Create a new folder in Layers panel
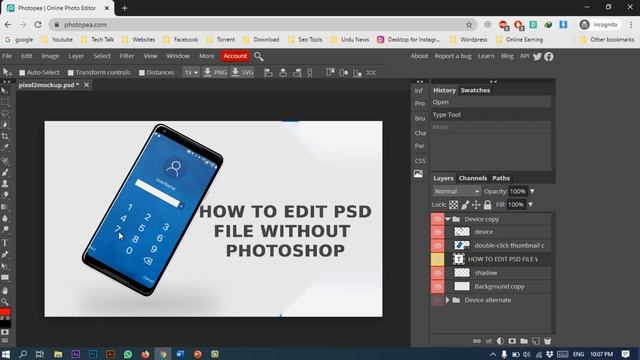This screenshot has width=640, height=360. pyautogui.click(x=524, y=341)
